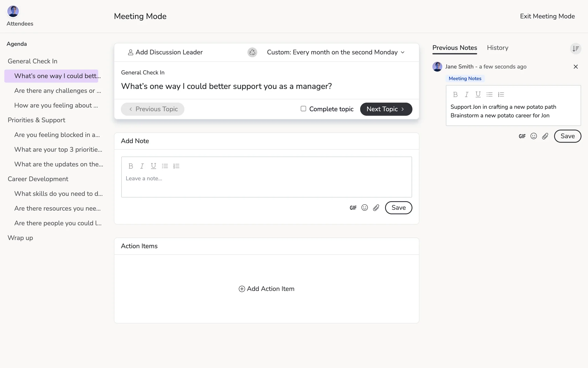Insert bulleted list in Add Note editor
The width and height of the screenshot is (588, 368).
click(165, 166)
